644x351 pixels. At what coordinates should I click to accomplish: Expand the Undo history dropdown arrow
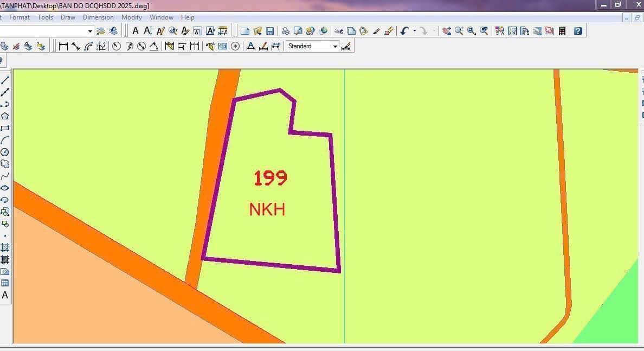(414, 31)
